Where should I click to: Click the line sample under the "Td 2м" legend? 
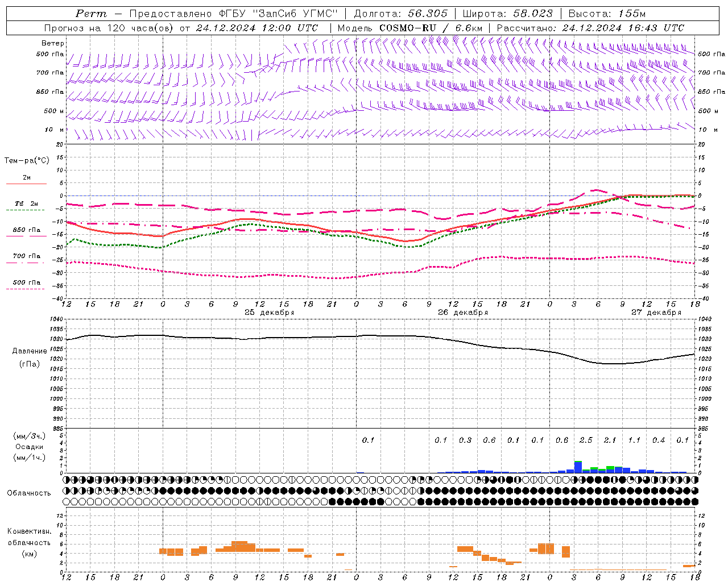coord(25,210)
